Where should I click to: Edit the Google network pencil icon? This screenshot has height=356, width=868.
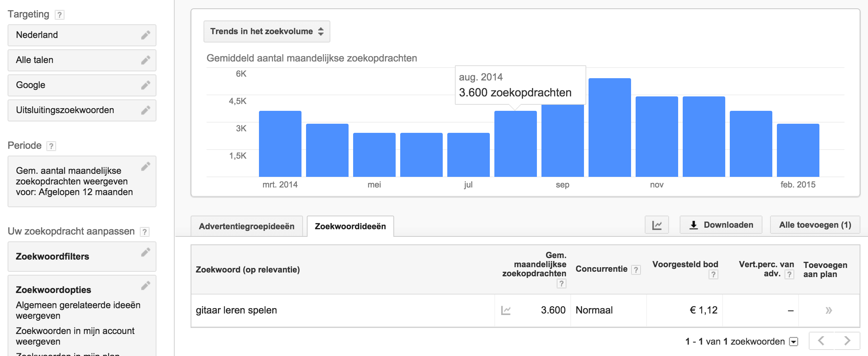[146, 85]
